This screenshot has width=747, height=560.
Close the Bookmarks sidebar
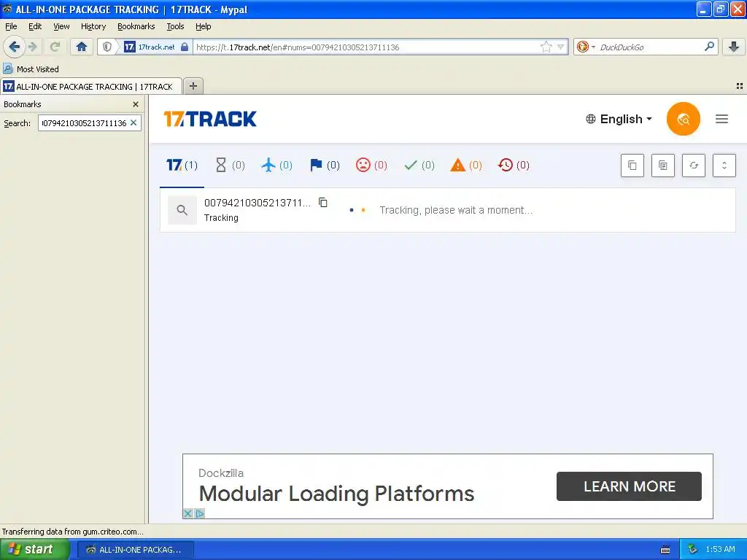coord(136,104)
